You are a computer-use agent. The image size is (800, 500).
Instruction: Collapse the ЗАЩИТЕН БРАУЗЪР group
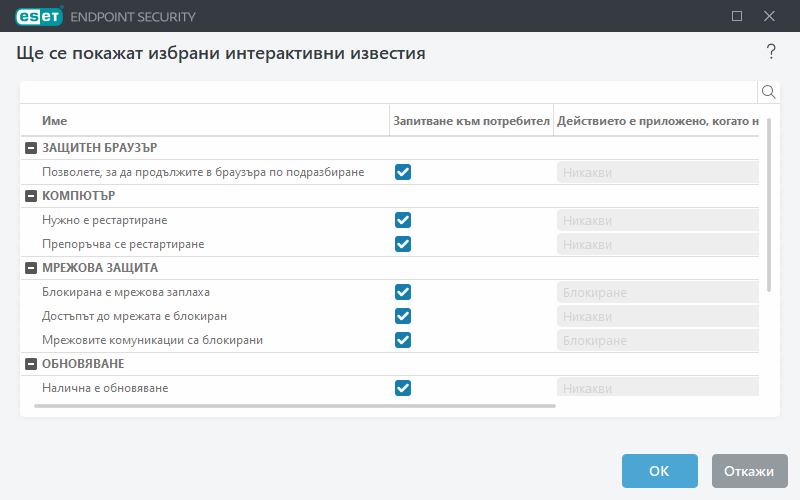[31, 148]
